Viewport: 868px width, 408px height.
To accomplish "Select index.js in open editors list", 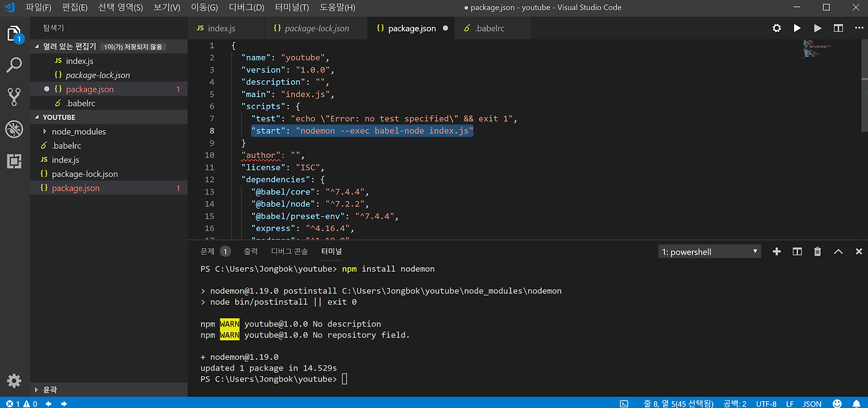I will 108,61.
